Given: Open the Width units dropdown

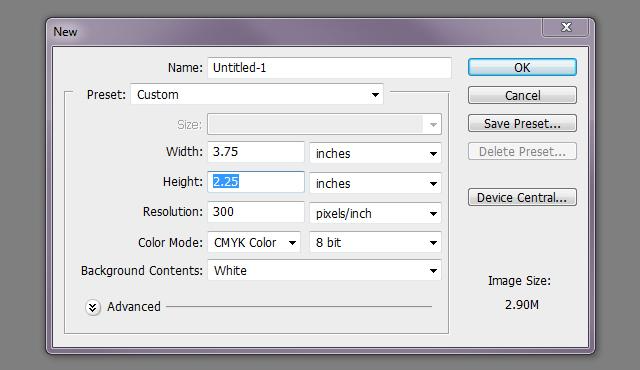Looking at the screenshot, I should 375,153.
